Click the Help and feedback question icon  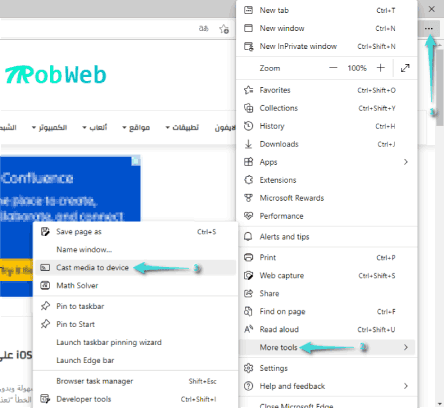coord(248,386)
